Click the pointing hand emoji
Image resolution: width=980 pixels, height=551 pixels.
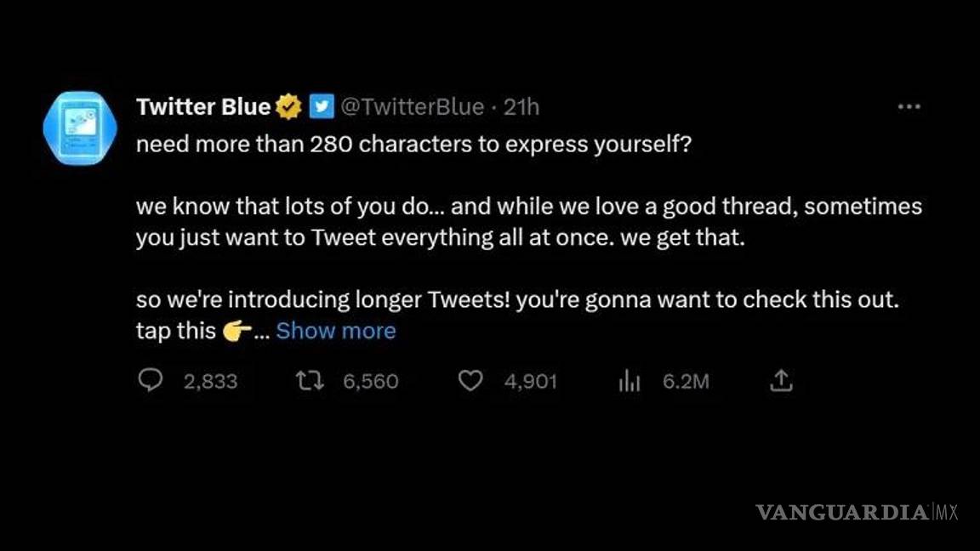237,332
